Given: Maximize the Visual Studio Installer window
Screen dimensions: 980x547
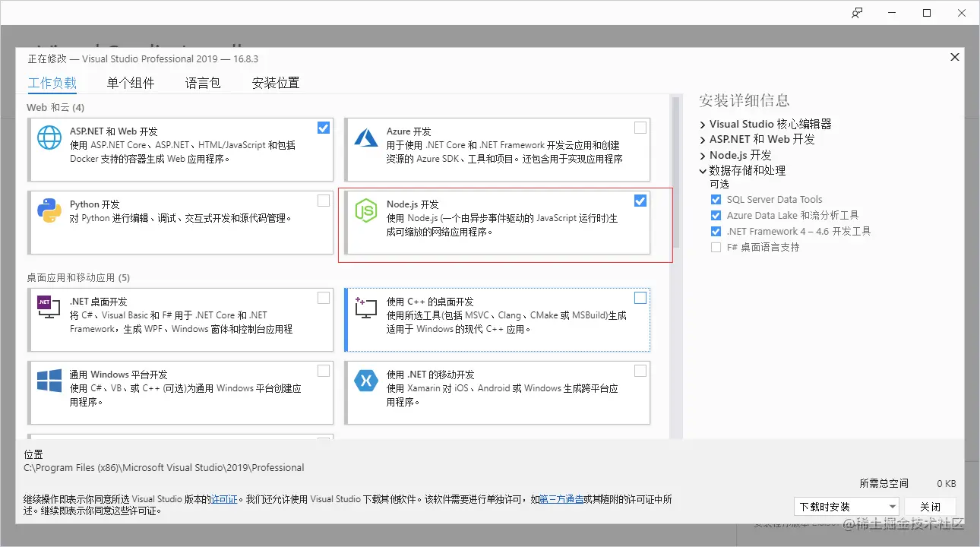Looking at the screenshot, I should pos(927,13).
